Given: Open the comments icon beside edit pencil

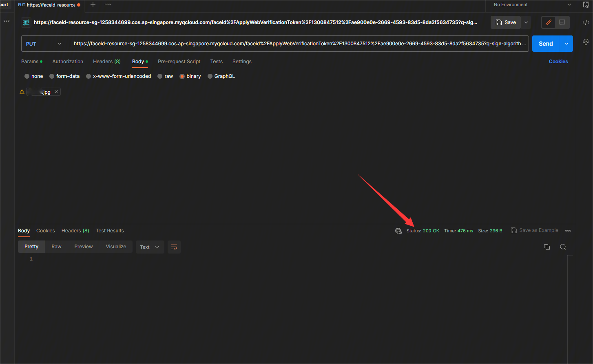Looking at the screenshot, I should point(562,22).
